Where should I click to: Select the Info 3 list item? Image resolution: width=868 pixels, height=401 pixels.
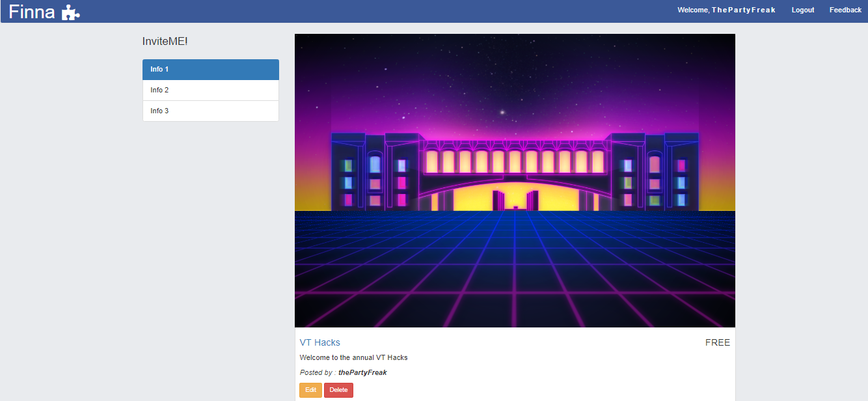click(211, 111)
